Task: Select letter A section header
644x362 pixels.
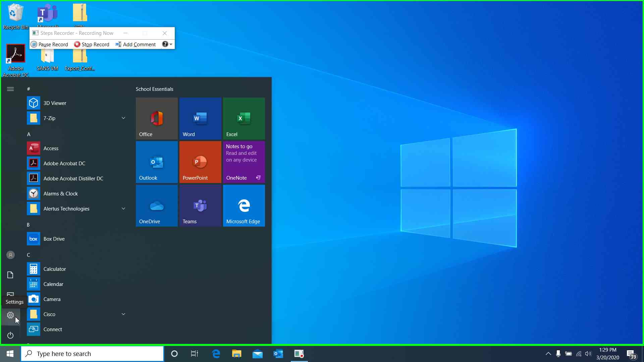Action: (29, 134)
